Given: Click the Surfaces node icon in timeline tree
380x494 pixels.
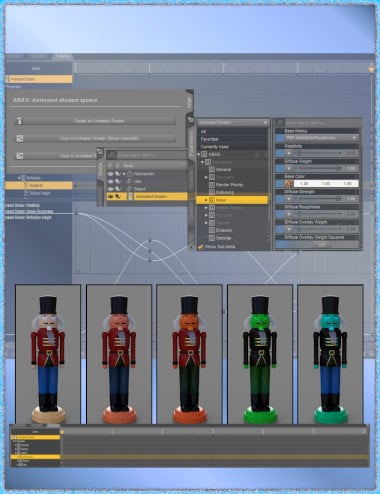Looking at the screenshot, I should [x=23, y=178].
